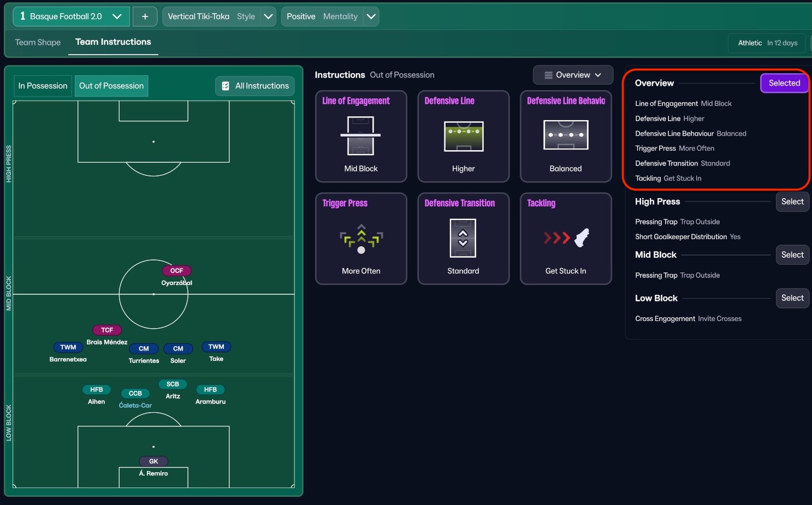
Task: Toggle the In Possession view
Action: pos(43,86)
